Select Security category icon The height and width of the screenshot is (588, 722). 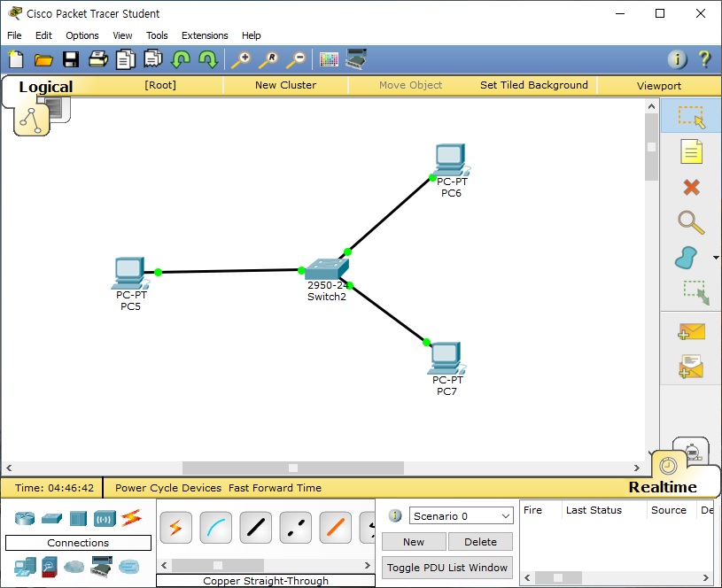(50, 567)
